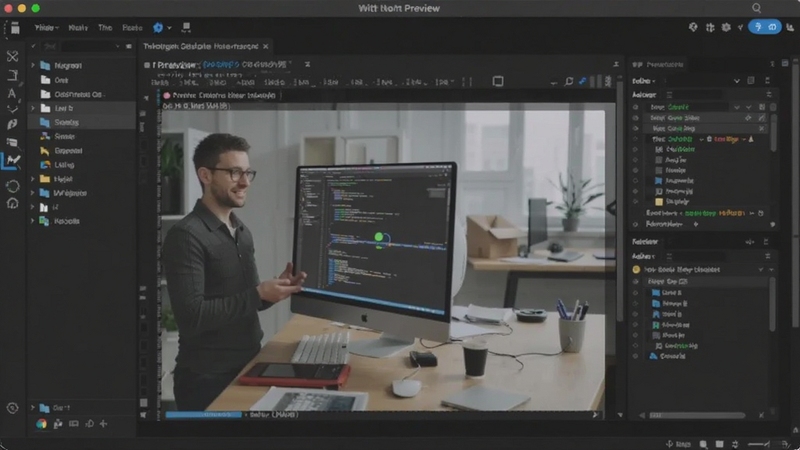The height and width of the screenshot is (450, 800).
Task: Click the device icon right of blue gear
Action: click(x=186, y=27)
